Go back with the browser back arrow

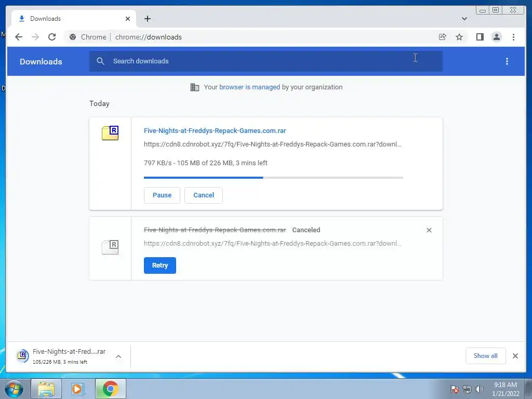(19, 37)
